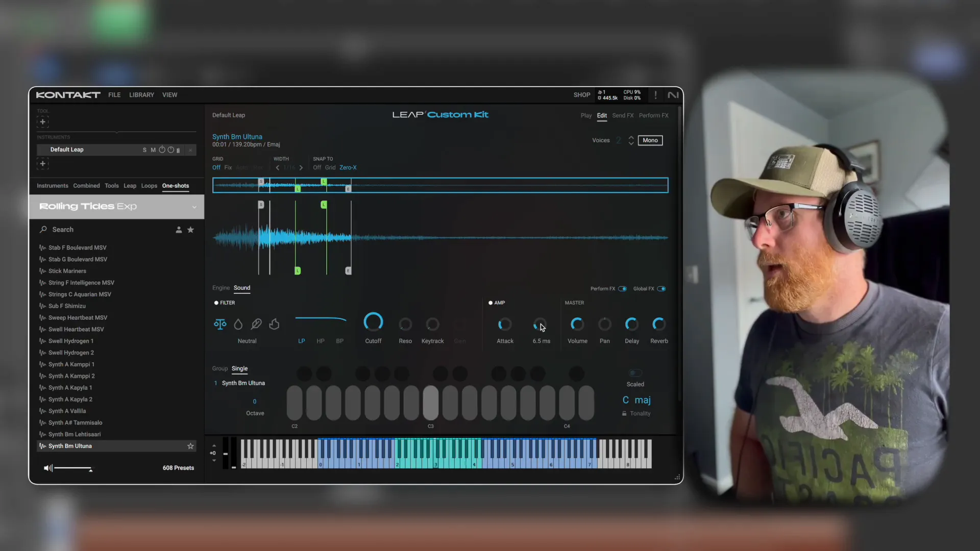Select the feather filter character icon
Image resolution: width=980 pixels, height=551 pixels.
pyautogui.click(x=256, y=324)
